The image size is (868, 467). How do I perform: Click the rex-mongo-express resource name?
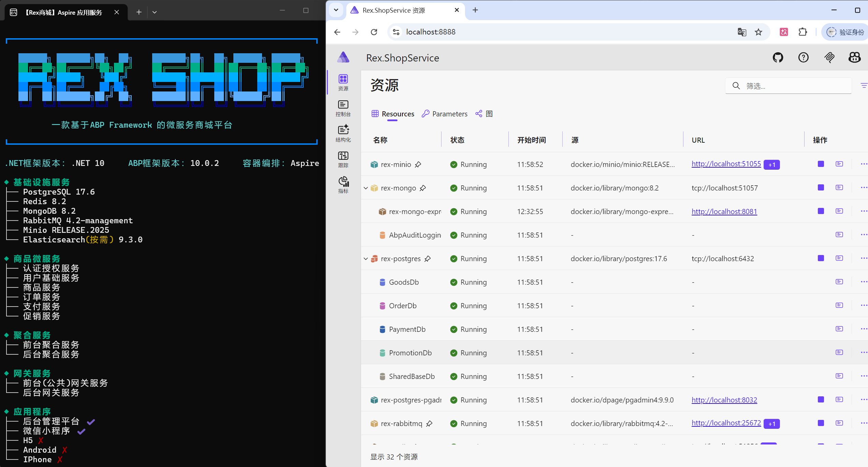(x=415, y=211)
